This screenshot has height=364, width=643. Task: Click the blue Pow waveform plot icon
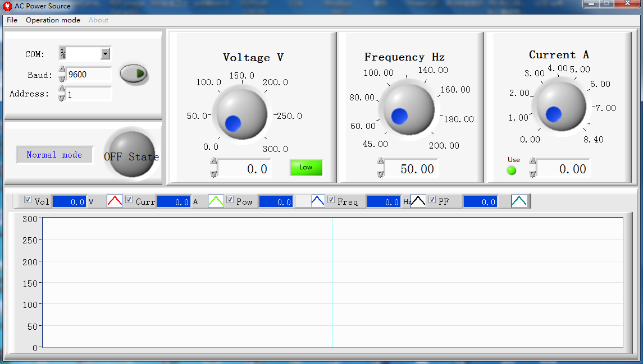(x=318, y=201)
